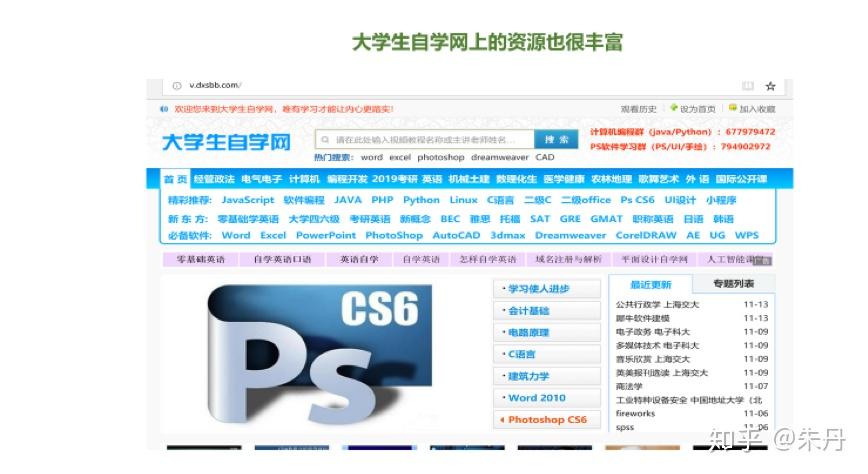The image size is (868, 474).
Task: Click the 搜索 search button
Action: (556, 139)
